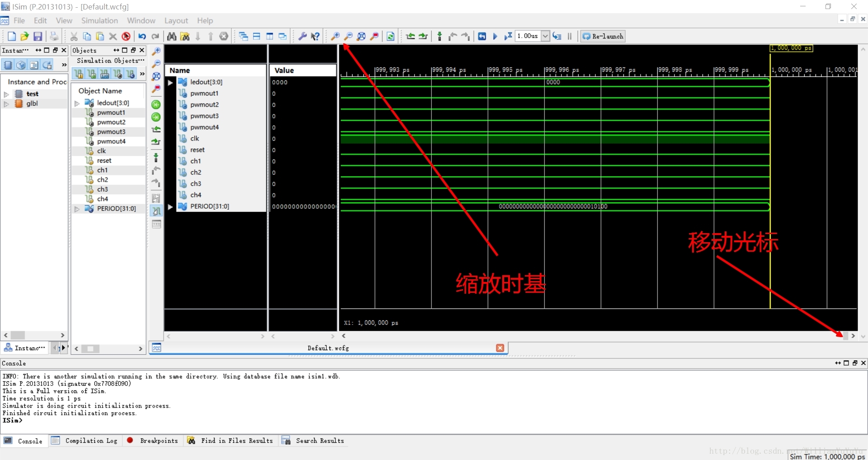The image size is (868, 460).
Task: Click the Add Marker green arrow in top toolbar
Action: pos(439,36)
